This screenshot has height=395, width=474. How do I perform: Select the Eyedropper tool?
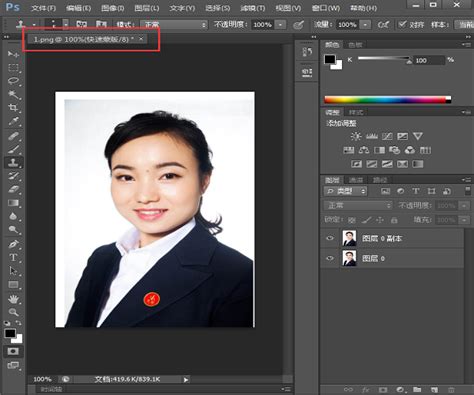[13, 121]
